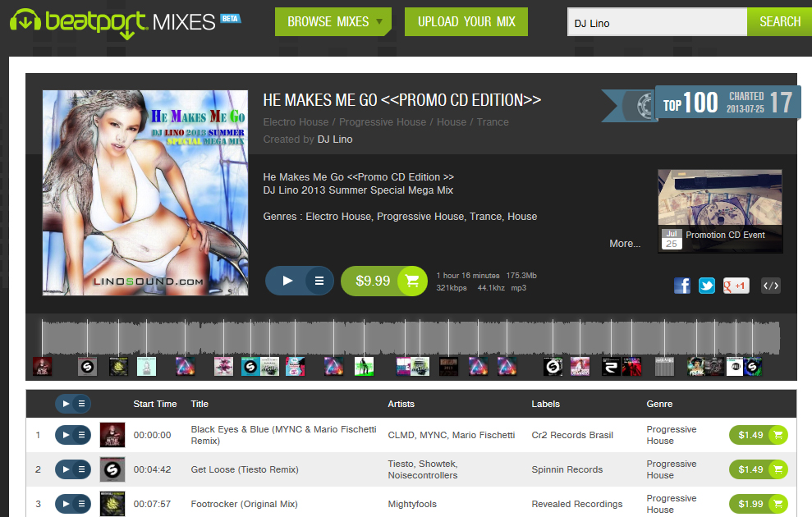Screen dimensions: 812x517
Task: Open the Cr2 Records Brasil label
Action: tap(572, 435)
